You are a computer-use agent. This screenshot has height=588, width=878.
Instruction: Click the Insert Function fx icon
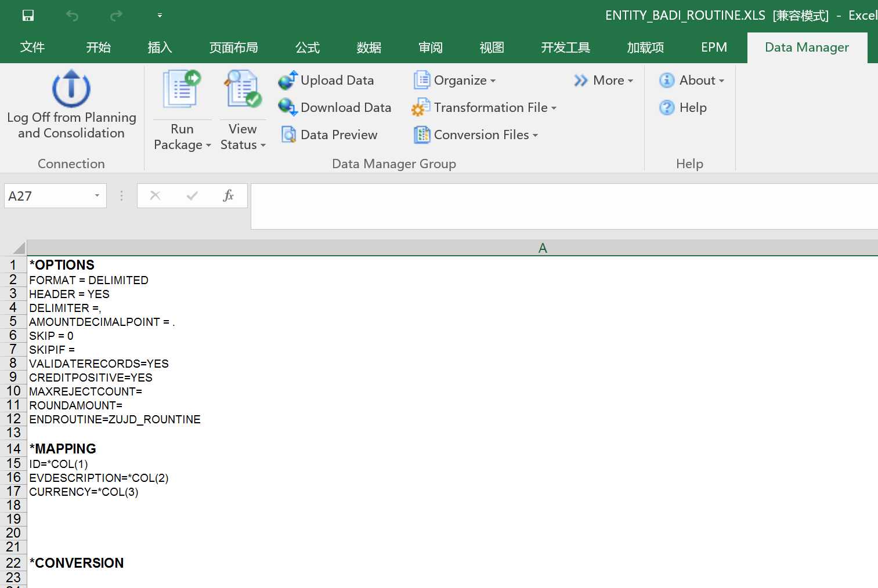pos(228,196)
